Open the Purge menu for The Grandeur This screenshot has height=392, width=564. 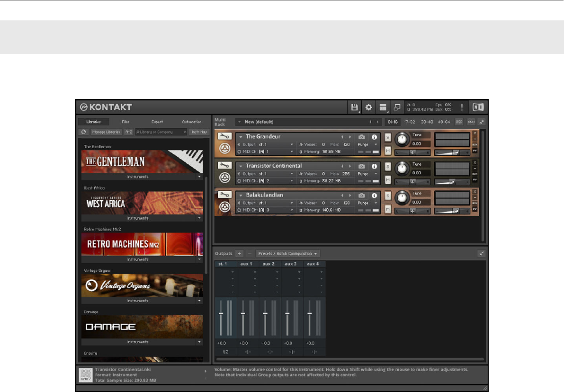(x=367, y=144)
